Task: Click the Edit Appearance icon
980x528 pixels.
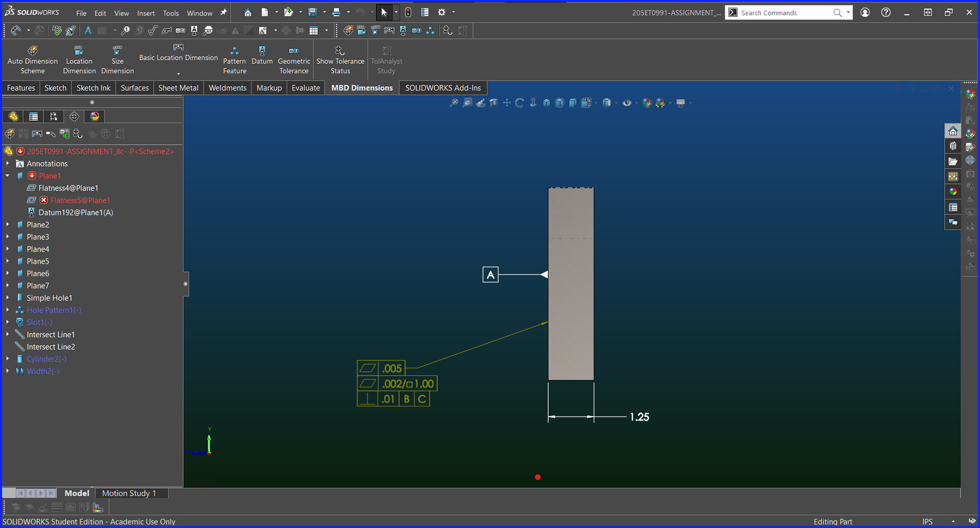Action: click(x=647, y=103)
